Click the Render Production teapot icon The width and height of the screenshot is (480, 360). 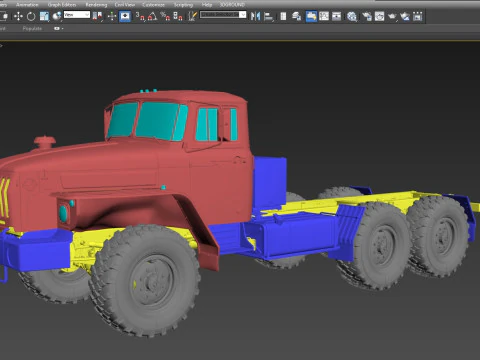pyautogui.click(x=392, y=16)
